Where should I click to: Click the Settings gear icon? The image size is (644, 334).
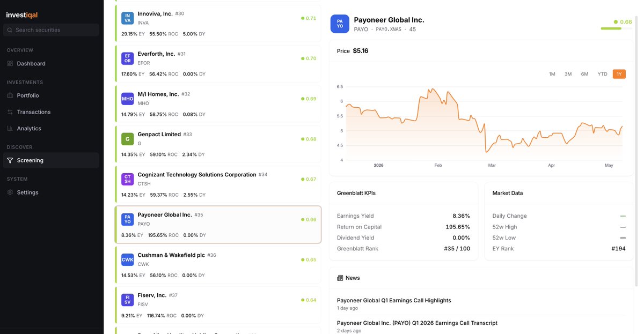[10, 192]
